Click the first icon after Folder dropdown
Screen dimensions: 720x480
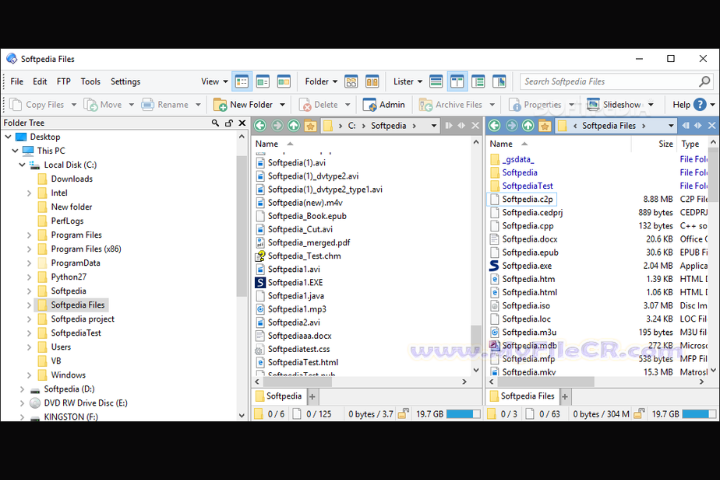(x=351, y=82)
